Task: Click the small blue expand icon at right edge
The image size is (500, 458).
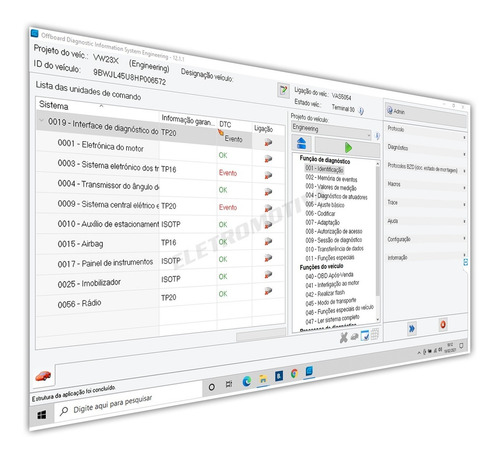Action: point(466,262)
